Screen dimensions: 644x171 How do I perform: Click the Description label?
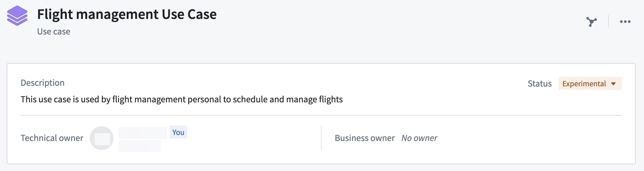pos(43,83)
